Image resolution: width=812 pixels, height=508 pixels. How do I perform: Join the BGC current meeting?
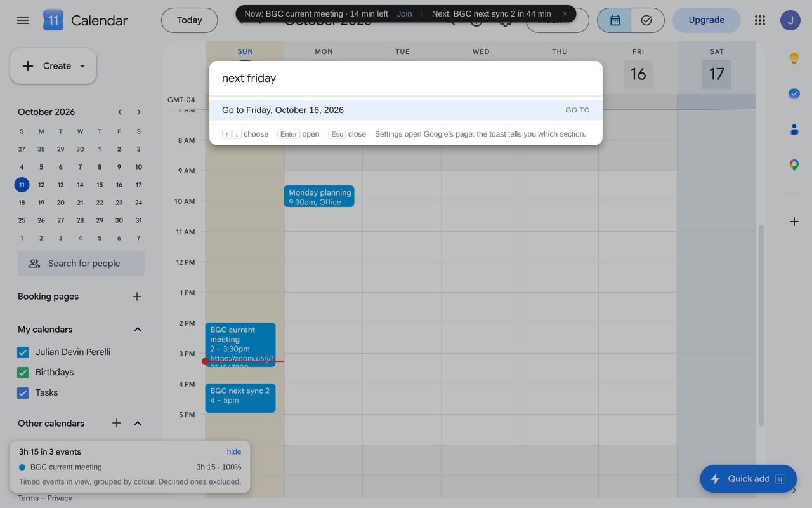click(404, 14)
